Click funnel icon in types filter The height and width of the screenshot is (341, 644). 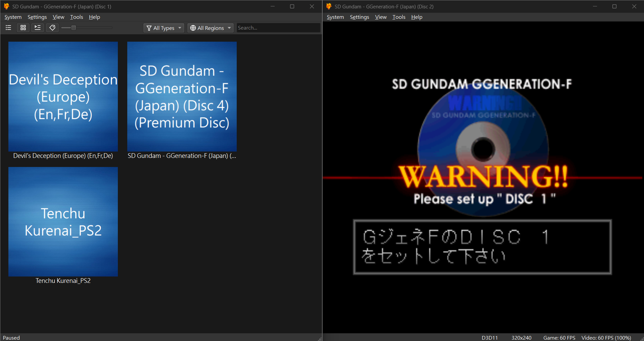(149, 28)
